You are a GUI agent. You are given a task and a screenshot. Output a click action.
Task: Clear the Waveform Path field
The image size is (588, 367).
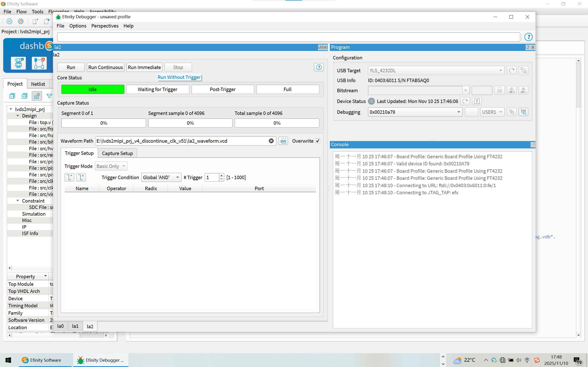click(x=271, y=141)
